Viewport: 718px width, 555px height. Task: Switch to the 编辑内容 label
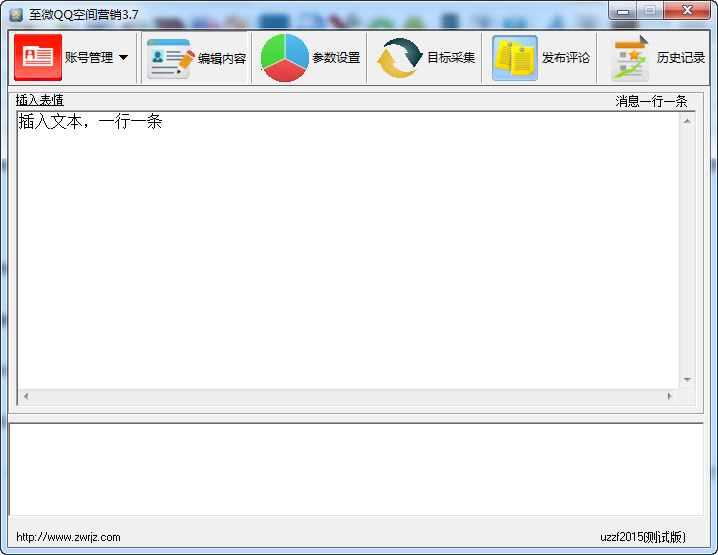tap(222, 59)
